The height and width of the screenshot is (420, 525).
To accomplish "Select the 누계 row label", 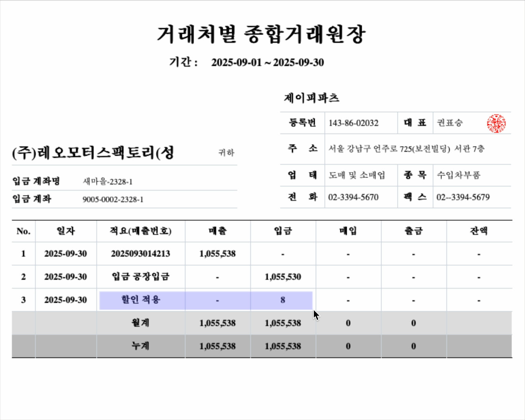I will 141,346.
